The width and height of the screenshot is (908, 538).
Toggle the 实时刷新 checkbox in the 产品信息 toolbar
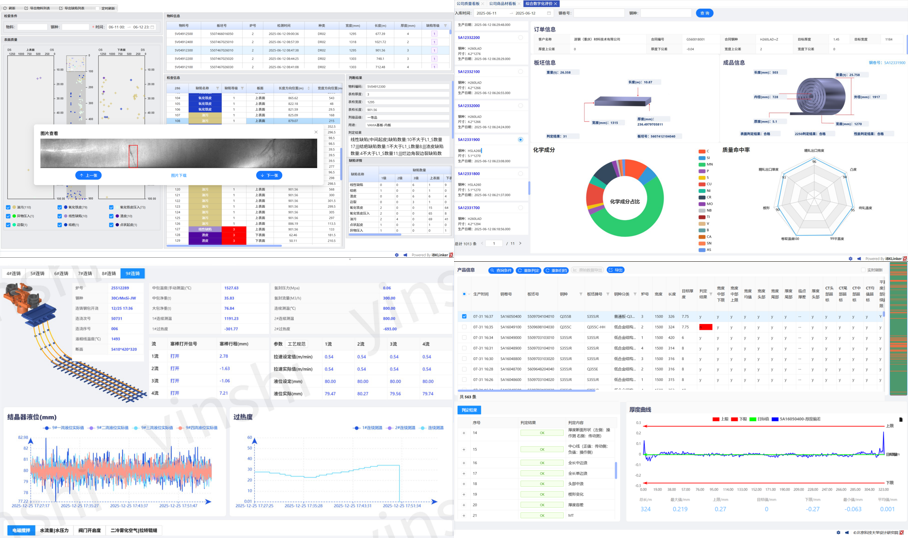(x=863, y=270)
